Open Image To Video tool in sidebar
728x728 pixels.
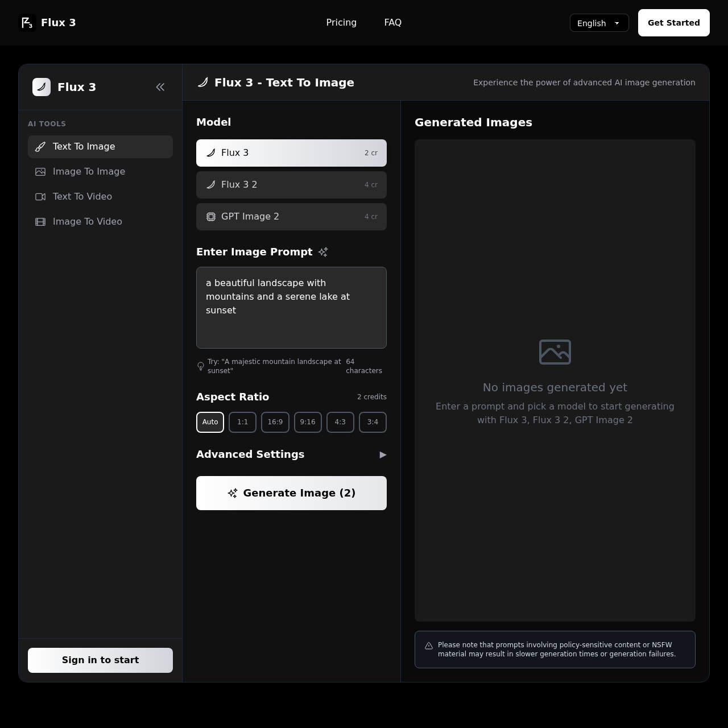coord(100,222)
